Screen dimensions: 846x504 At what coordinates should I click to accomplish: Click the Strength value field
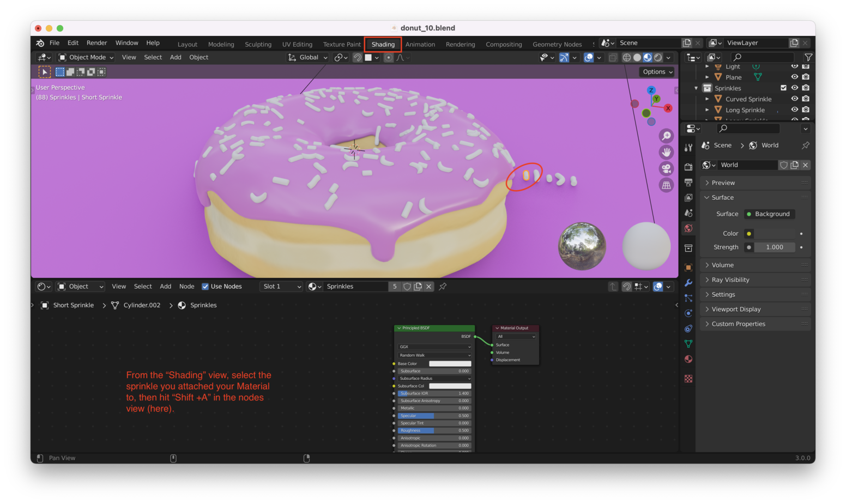[774, 247]
